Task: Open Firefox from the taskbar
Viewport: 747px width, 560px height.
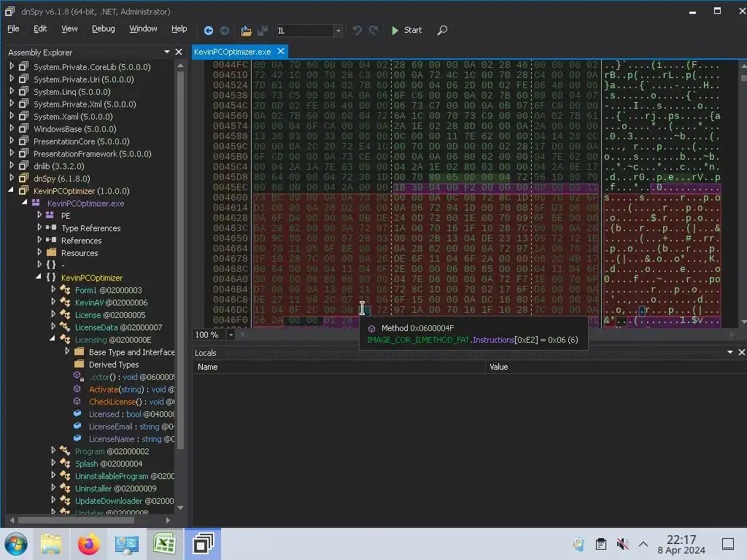Action: point(88,544)
